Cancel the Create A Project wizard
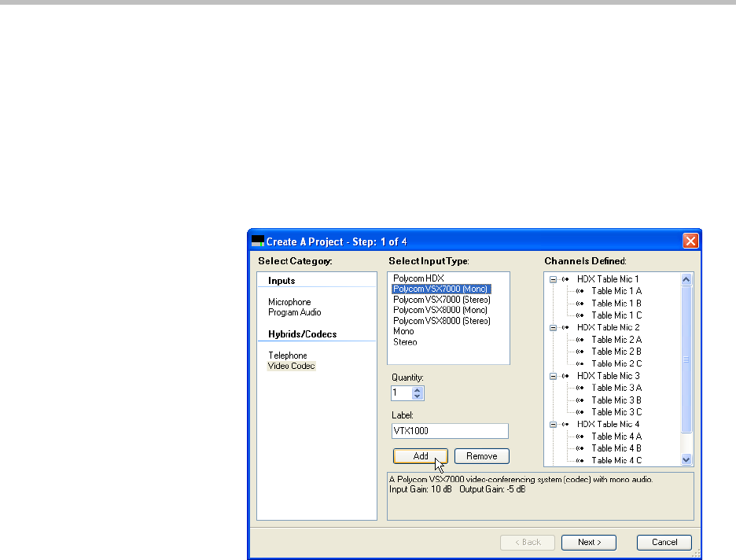736x560 pixels. 664,542
